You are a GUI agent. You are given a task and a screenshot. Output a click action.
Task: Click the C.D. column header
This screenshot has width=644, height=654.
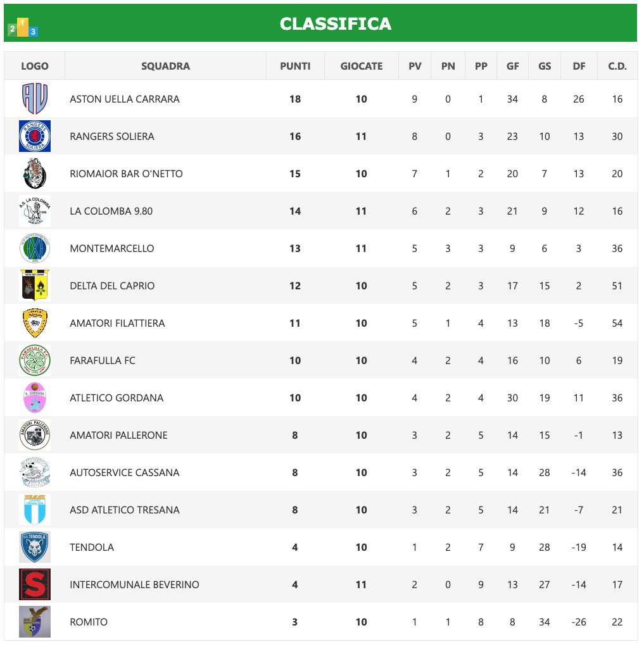(x=617, y=66)
